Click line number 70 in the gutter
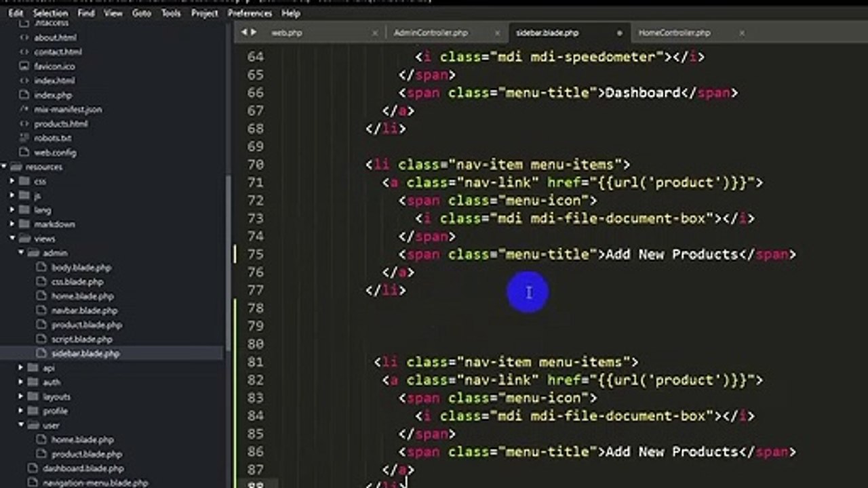 pos(256,165)
